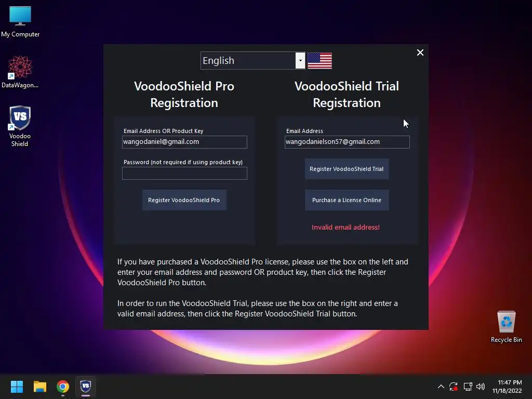532x399 pixels.
Task: Click Trial panel Email Address label
Action: [304, 131]
